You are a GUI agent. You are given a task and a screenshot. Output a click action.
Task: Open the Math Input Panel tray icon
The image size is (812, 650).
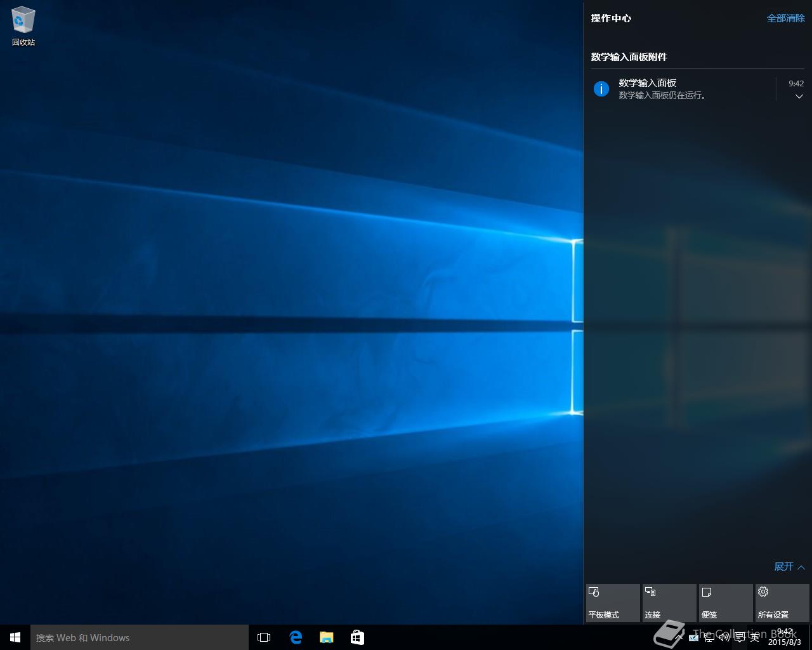693,637
